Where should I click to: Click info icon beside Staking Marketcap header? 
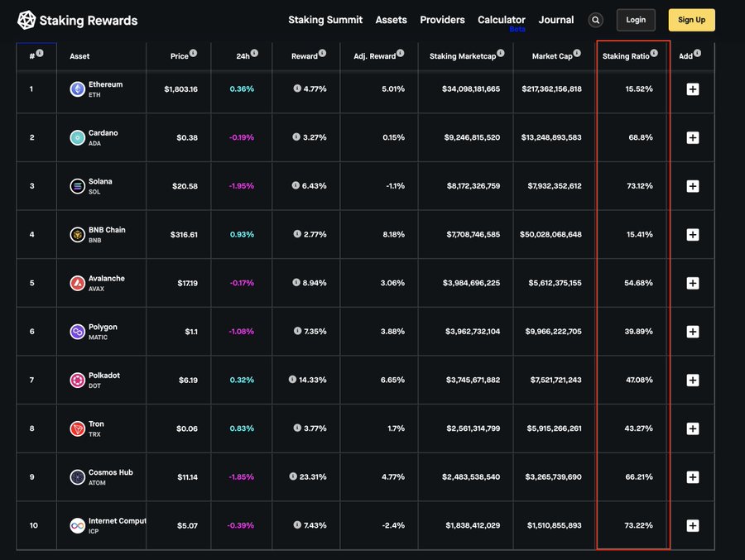click(x=501, y=53)
